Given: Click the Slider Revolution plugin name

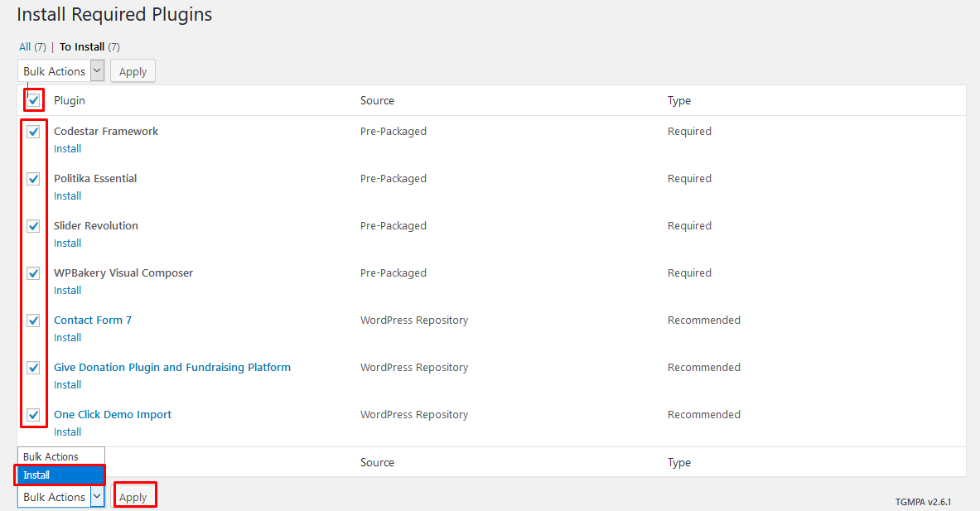Looking at the screenshot, I should [95, 225].
